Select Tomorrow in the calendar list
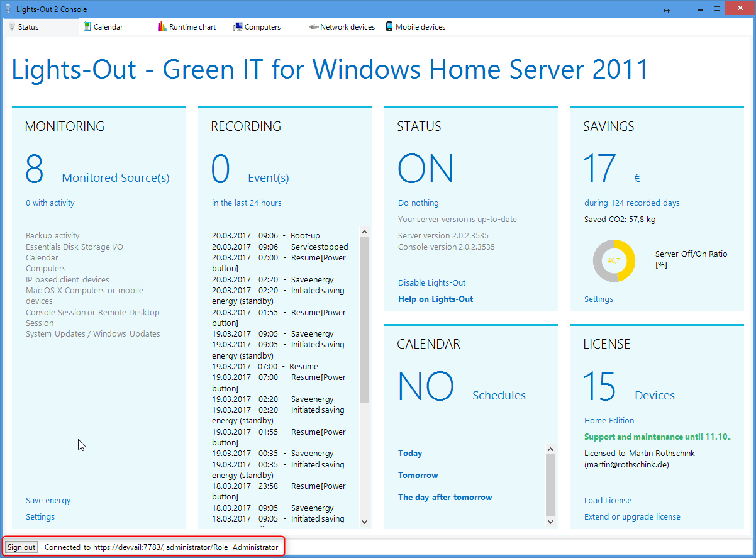The width and height of the screenshot is (756, 558). [x=418, y=476]
